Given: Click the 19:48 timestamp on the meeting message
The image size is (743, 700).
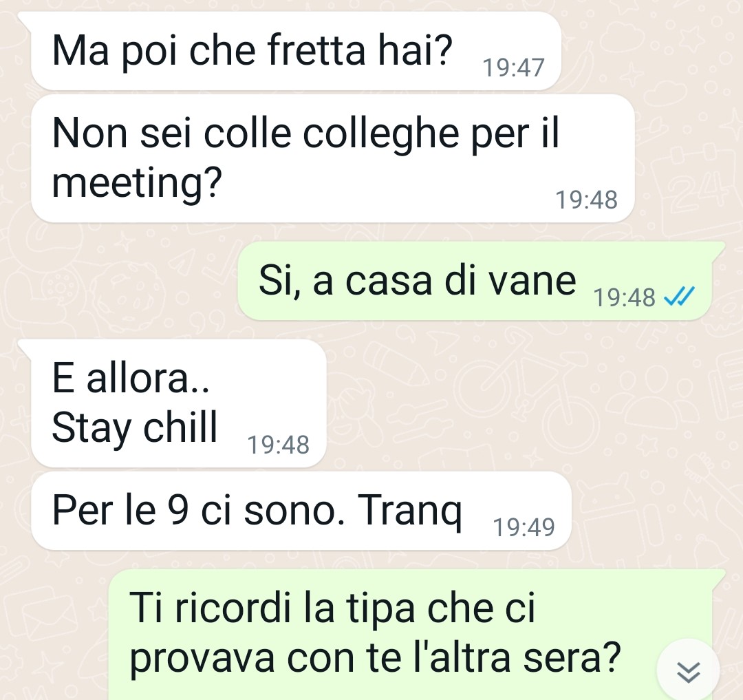Looking at the screenshot, I should click(x=586, y=200).
